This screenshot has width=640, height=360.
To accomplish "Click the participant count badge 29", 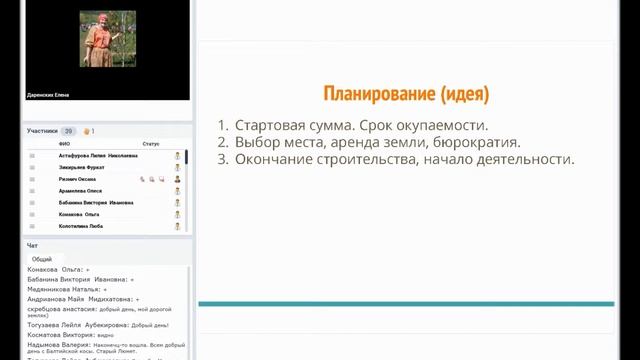I will (68, 131).
